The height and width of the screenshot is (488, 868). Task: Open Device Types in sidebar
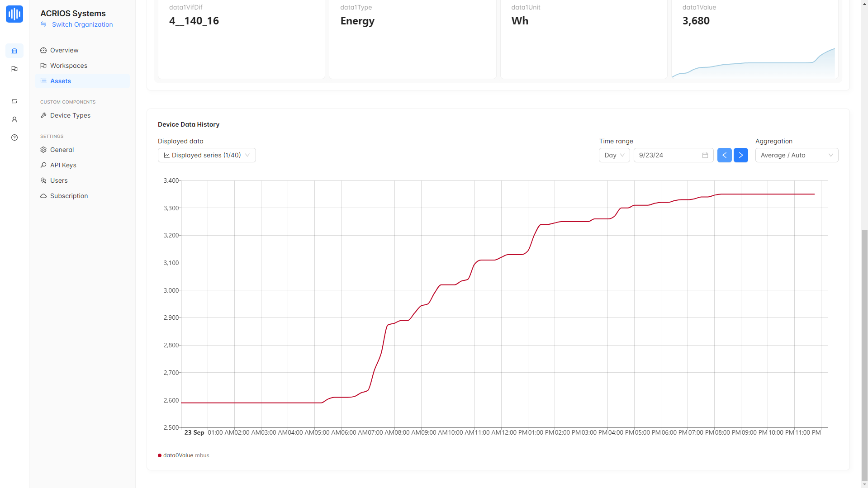pyautogui.click(x=70, y=115)
